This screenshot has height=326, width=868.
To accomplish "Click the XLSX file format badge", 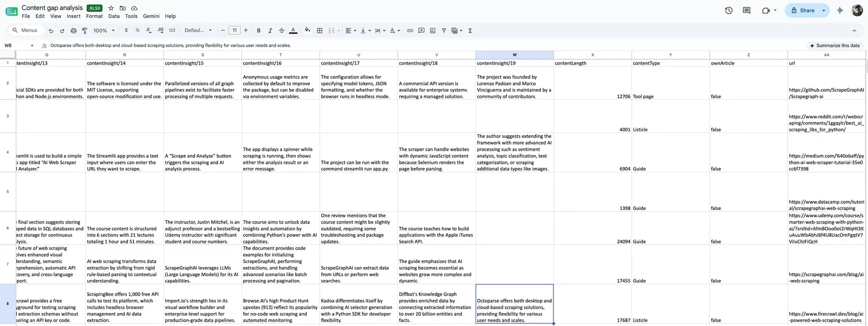I will click(x=94, y=8).
